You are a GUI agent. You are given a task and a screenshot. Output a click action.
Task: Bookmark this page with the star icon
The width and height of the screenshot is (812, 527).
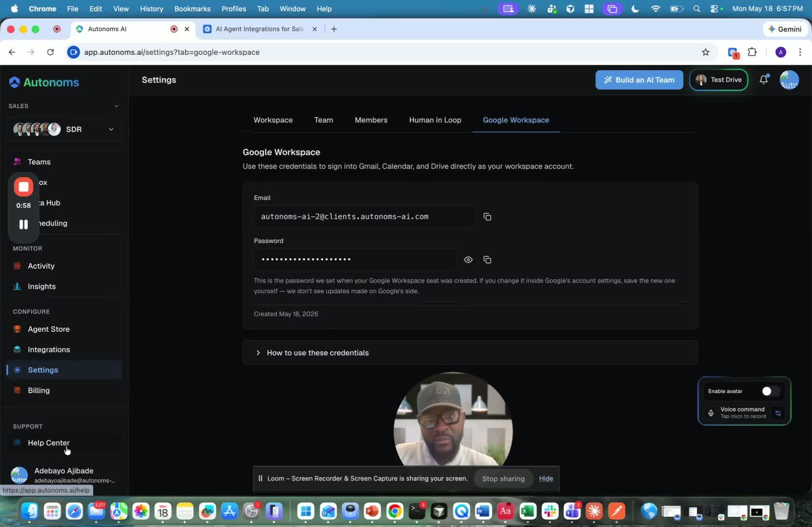point(705,52)
